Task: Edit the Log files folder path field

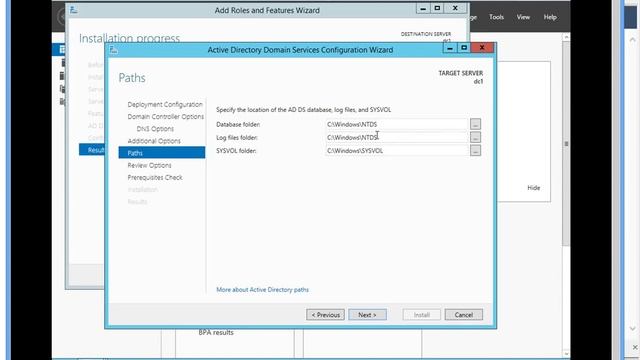Action: pyautogui.click(x=396, y=137)
